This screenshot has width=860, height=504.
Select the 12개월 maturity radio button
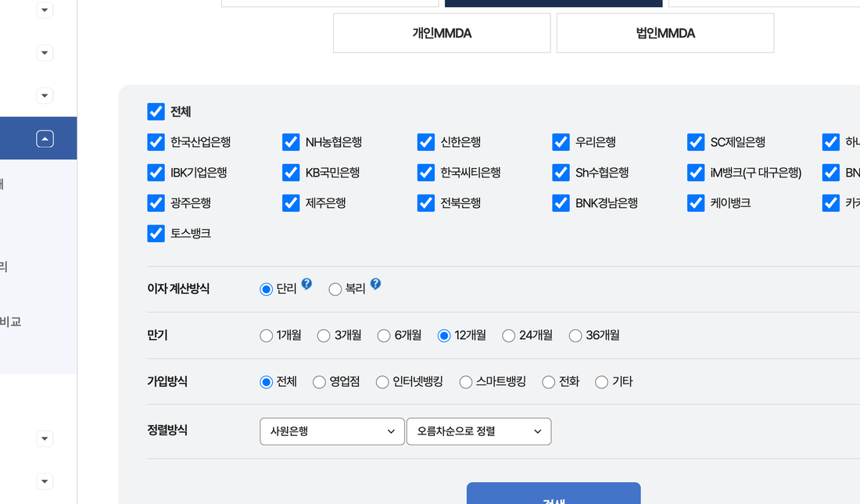pos(444,336)
